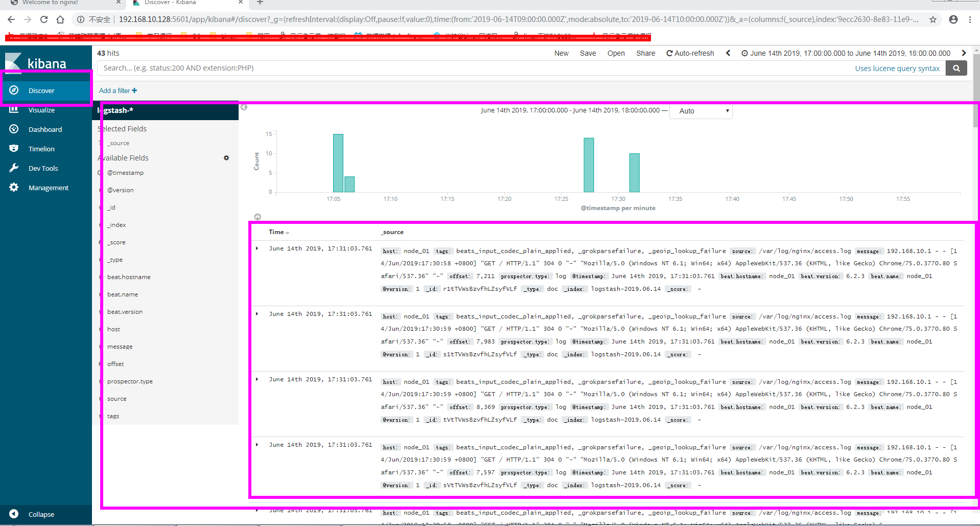
Task: Click the Kibana logo
Action: coord(36,62)
